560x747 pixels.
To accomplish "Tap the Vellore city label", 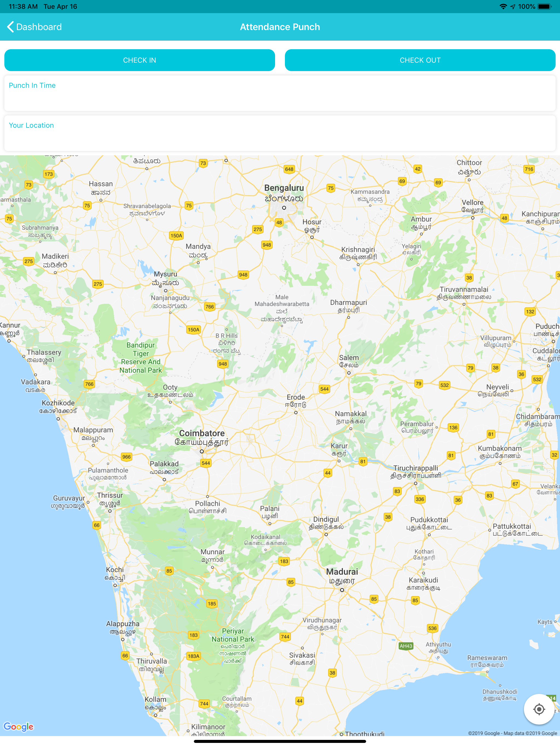I will 472,206.
